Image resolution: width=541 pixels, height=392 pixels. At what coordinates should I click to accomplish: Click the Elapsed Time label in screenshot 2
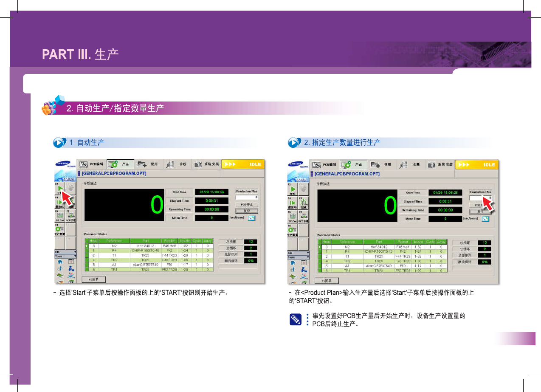413,201
